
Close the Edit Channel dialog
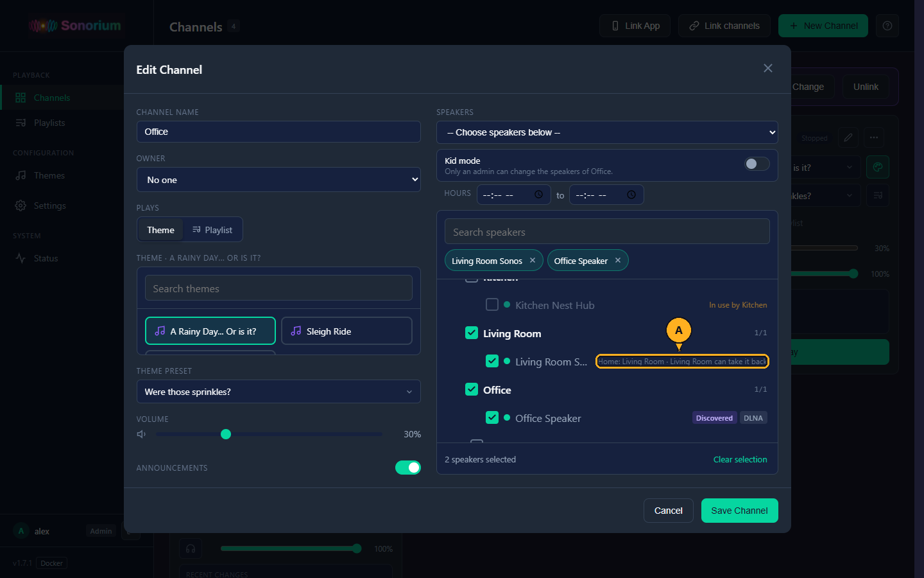pos(768,68)
